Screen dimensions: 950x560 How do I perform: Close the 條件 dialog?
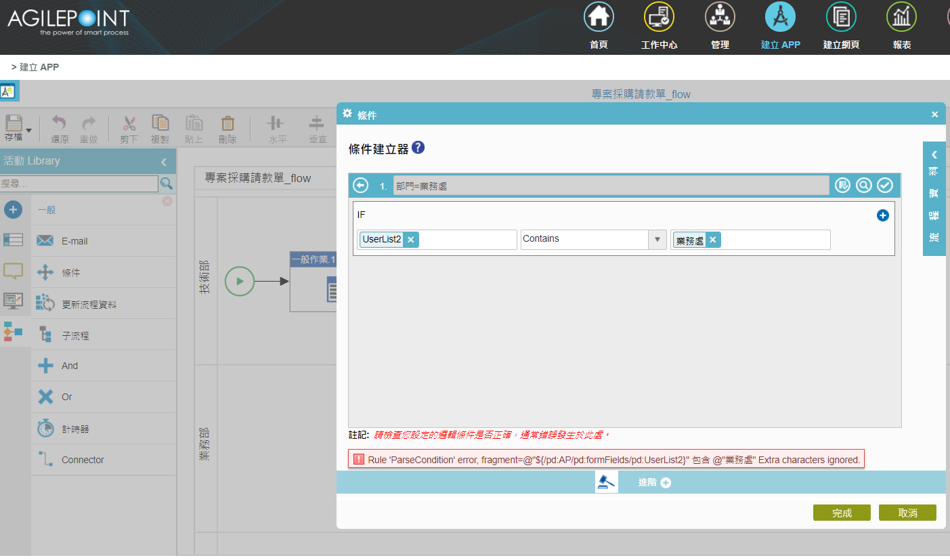pos(934,114)
